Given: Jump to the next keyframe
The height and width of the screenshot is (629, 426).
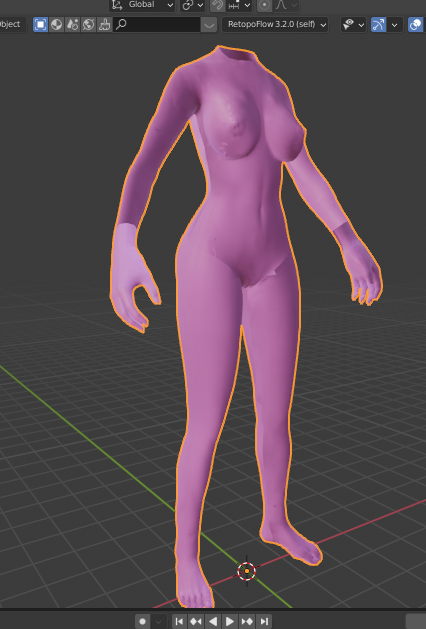Looking at the screenshot, I should click(247, 621).
